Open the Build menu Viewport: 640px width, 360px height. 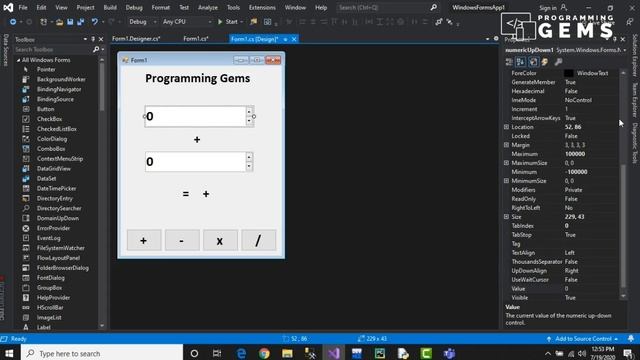tap(110, 7)
